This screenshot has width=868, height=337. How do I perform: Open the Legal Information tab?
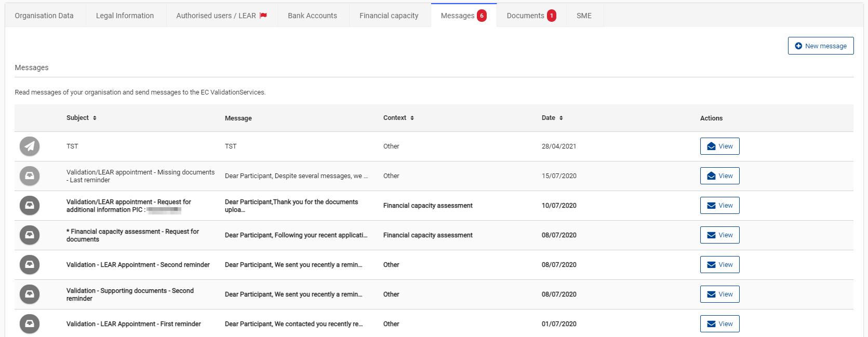tap(125, 16)
